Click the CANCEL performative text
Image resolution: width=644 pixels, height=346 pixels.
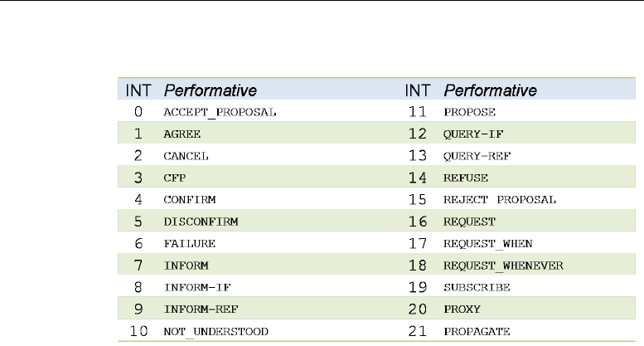pos(186,155)
